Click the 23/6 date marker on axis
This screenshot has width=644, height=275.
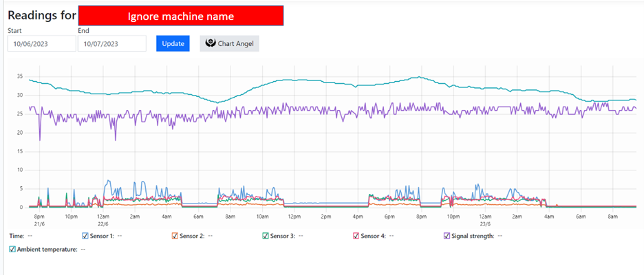485,223
